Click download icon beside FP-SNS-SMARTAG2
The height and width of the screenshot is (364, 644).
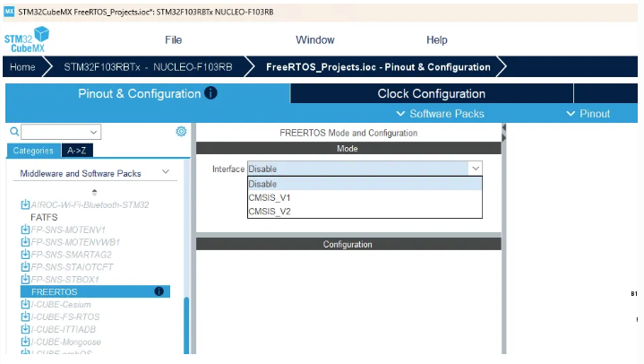click(25, 255)
